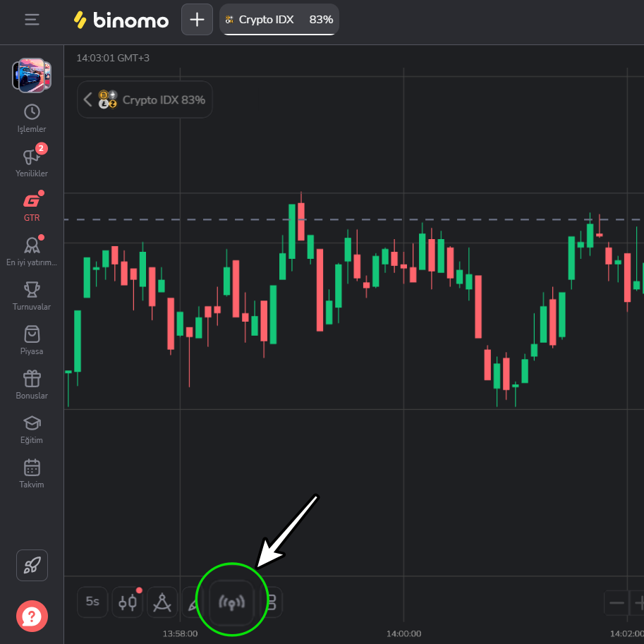This screenshot has height=644, width=644.
Task: Open the indicators compass tool
Action: click(162, 602)
